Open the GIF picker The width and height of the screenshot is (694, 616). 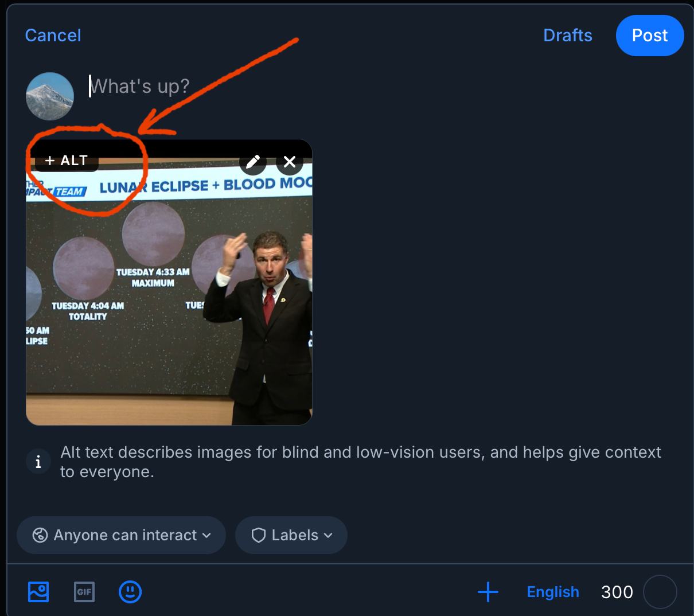coord(84,591)
